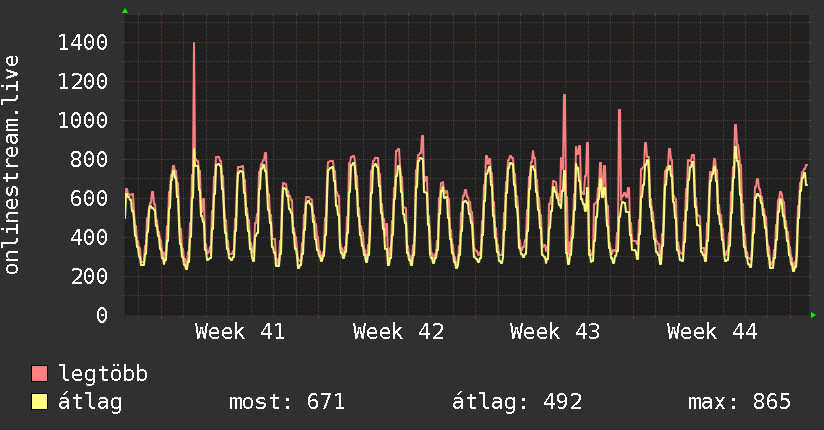Click the Week 44 axis label
This screenshot has height=430, width=824.
click(x=712, y=332)
